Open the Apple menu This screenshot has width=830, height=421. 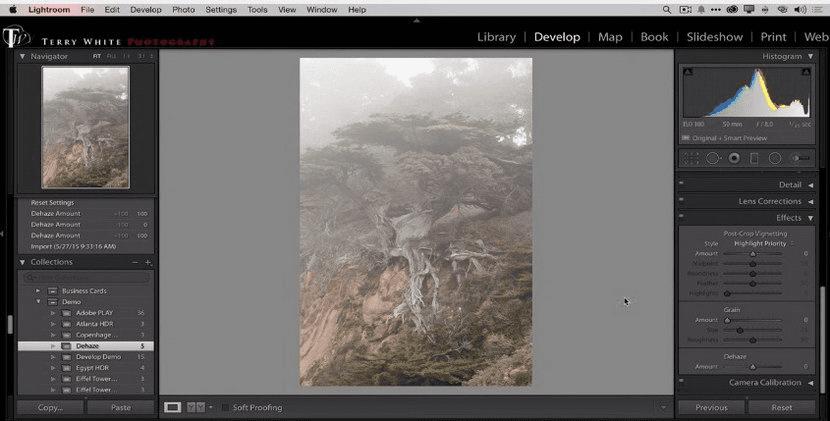point(13,10)
